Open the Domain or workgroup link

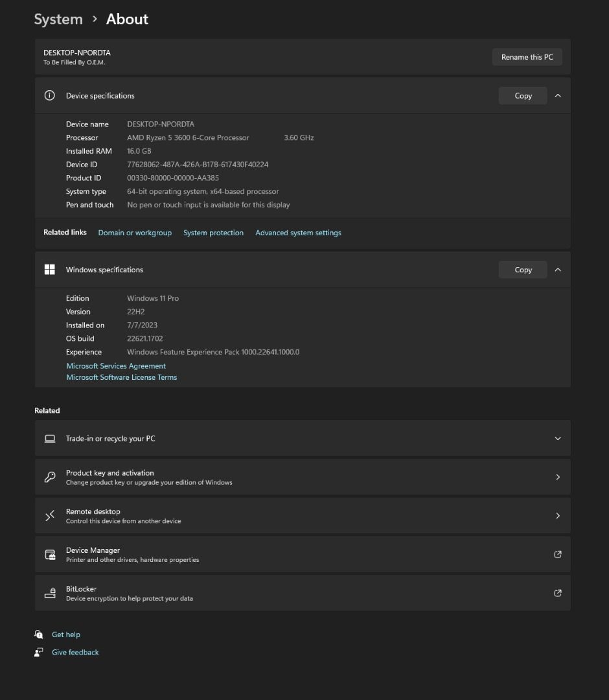[135, 232]
